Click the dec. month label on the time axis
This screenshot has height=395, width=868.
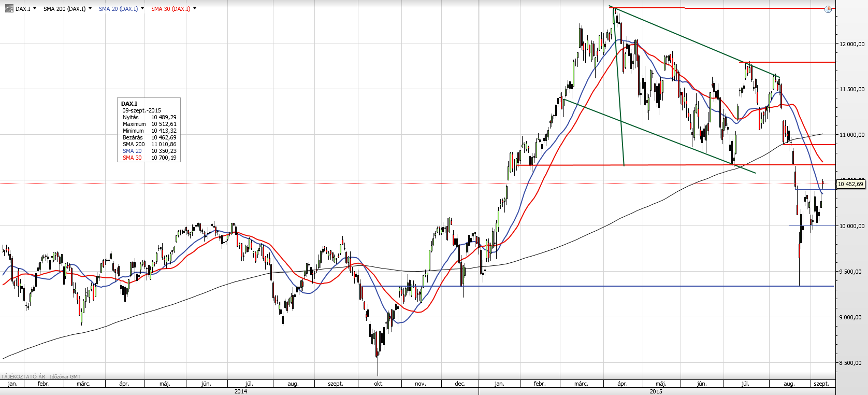[x=460, y=384]
